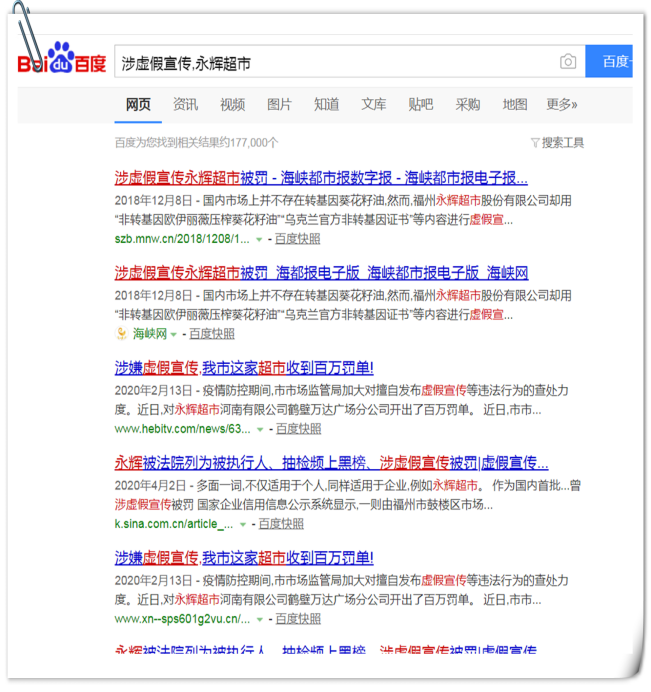Open result titled 海都报电子版 海峡网
The height and width of the screenshot is (692, 651).
point(321,273)
